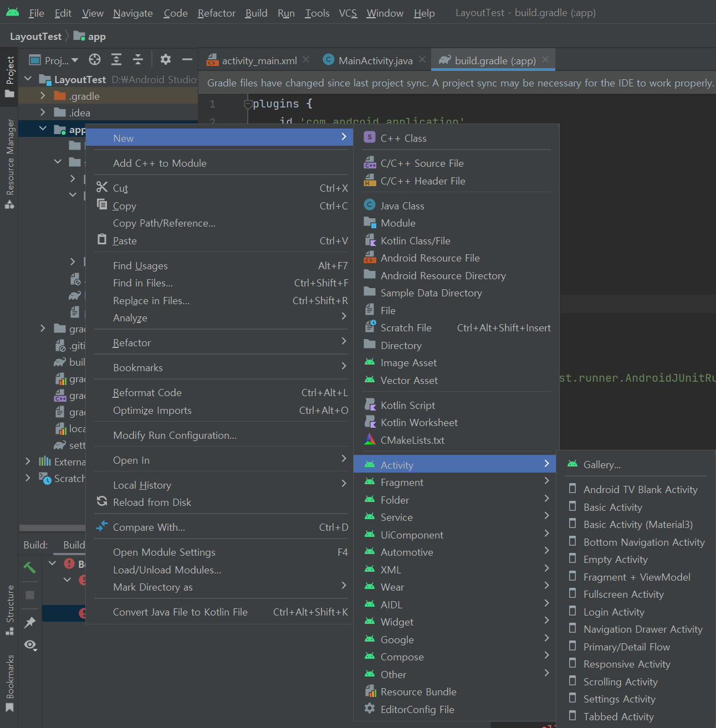This screenshot has height=728, width=716.
Task: Click Collapse All in Project panel
Action: (138, 60)
